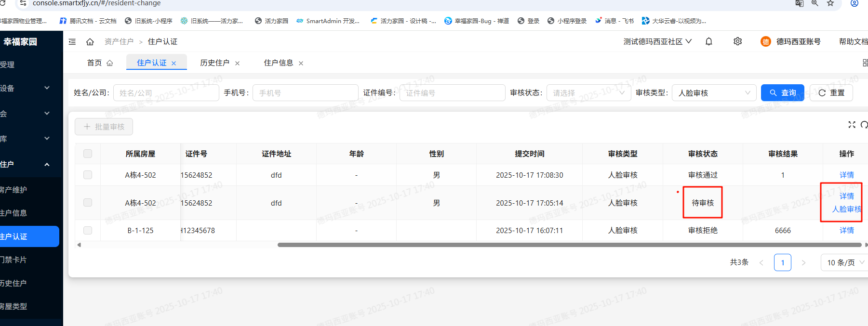
Task: Open 审核状态 dropdown
Action: coord(588,92)
